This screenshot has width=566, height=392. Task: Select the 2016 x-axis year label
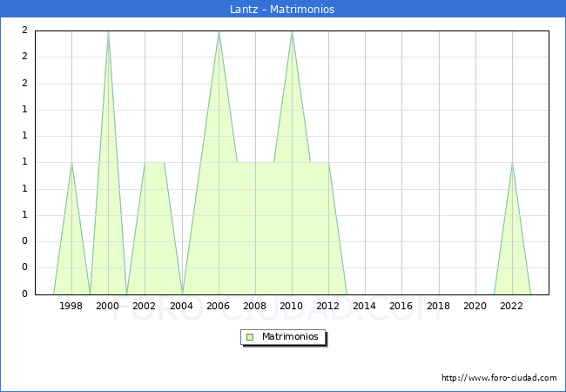(401, 306)
